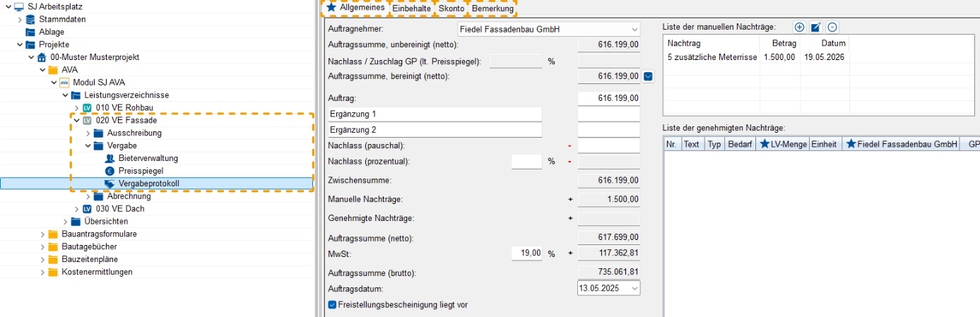980x317 pixels.
Task: Click the Ergänzung 2 text field
Action: click(x=435, y=130)
